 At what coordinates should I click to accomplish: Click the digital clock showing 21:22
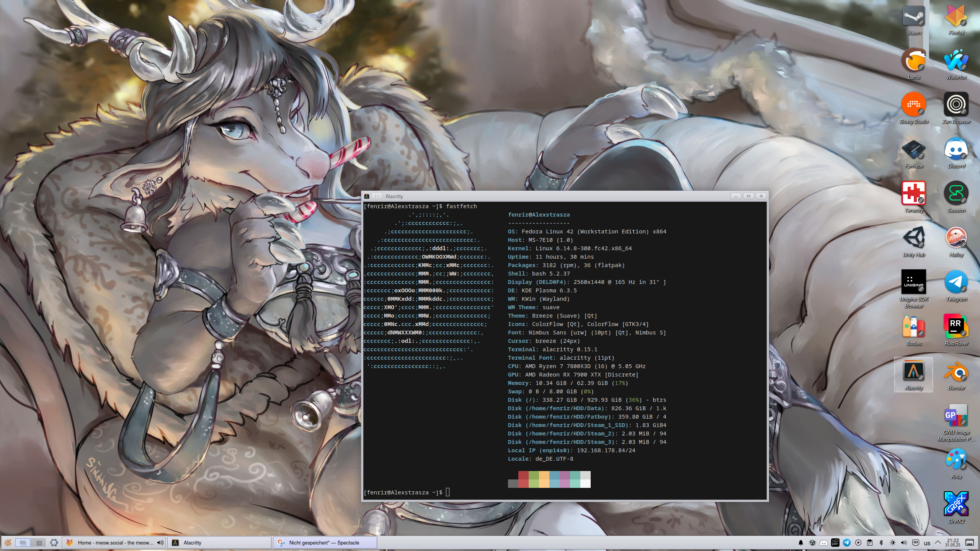click(x=953, y=543)
